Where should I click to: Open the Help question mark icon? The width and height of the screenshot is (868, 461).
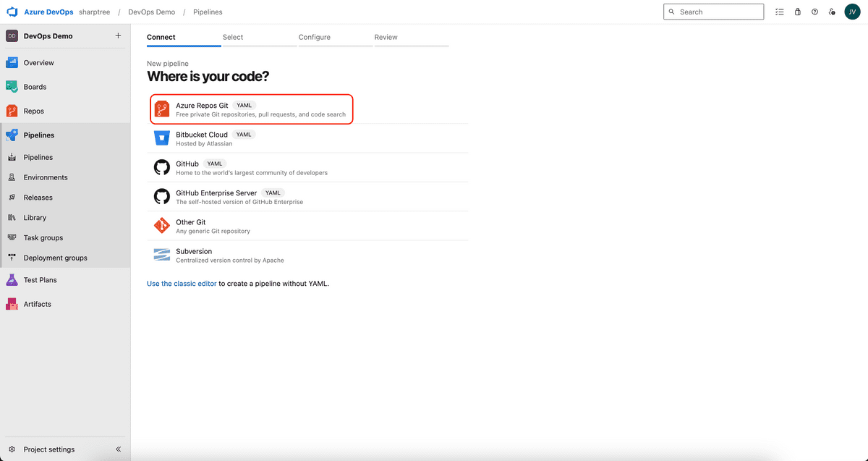[814, 12]
